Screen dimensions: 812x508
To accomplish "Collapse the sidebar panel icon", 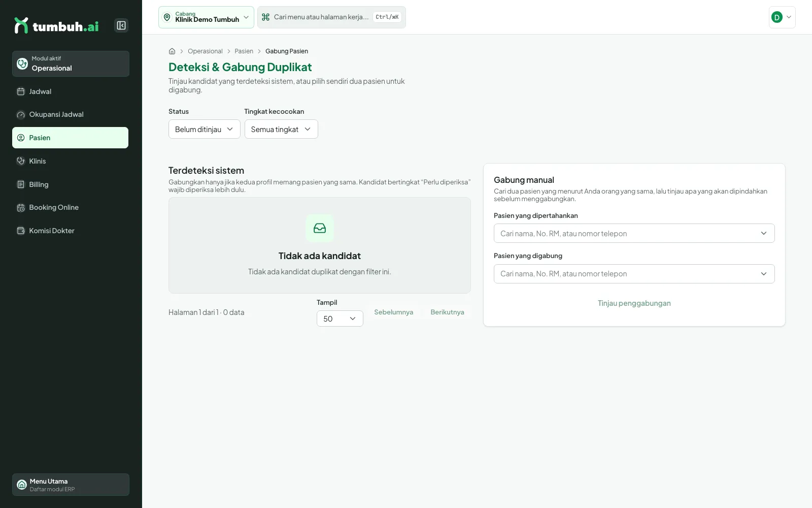I will [x=121, y=25].
